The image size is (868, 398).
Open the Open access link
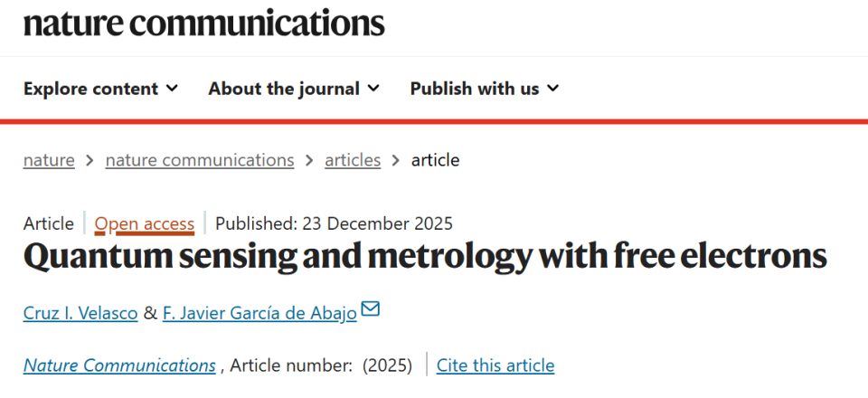point(145,223)
